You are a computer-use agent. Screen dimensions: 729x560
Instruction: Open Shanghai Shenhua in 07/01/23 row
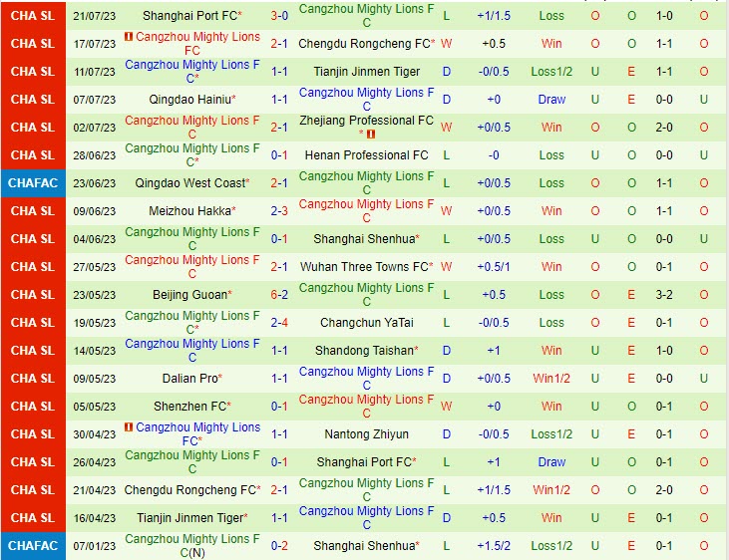tap(364, 546)
